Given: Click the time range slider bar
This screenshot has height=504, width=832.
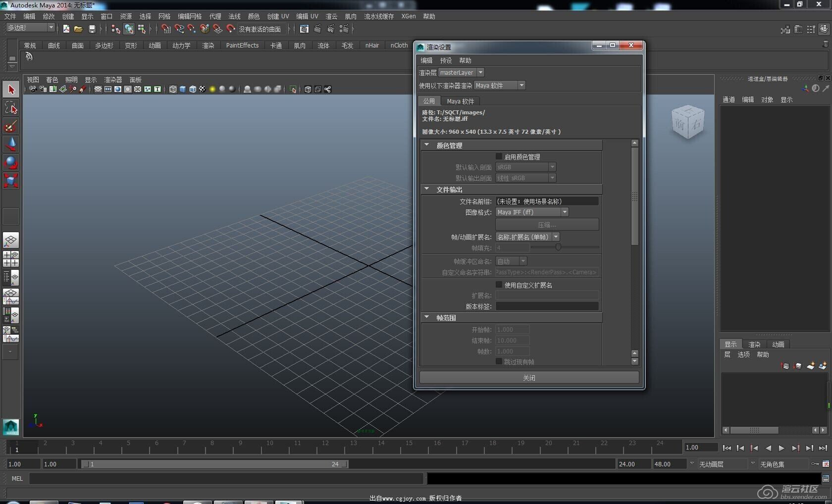Looking at the screenshot, I should pos(214,464).
